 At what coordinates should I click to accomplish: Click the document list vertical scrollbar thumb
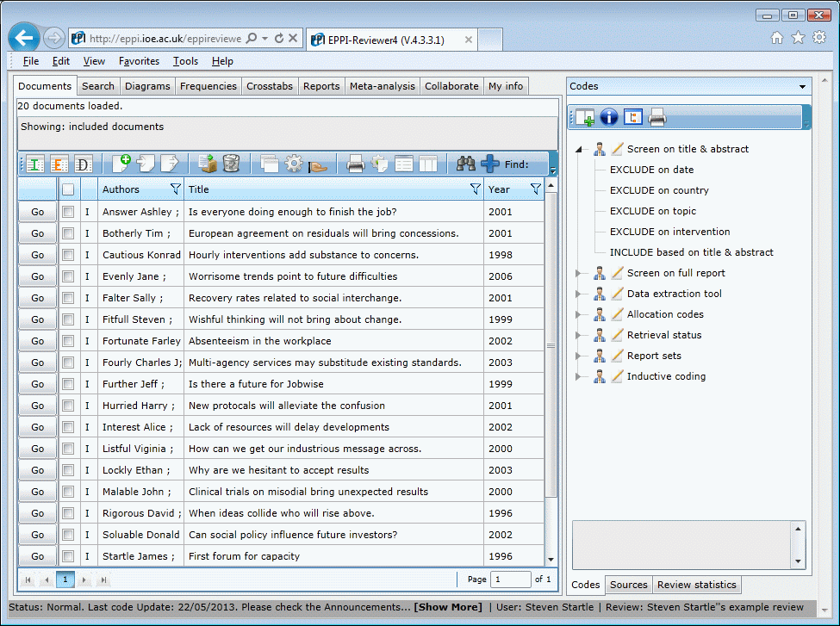(x=551, y=346)
